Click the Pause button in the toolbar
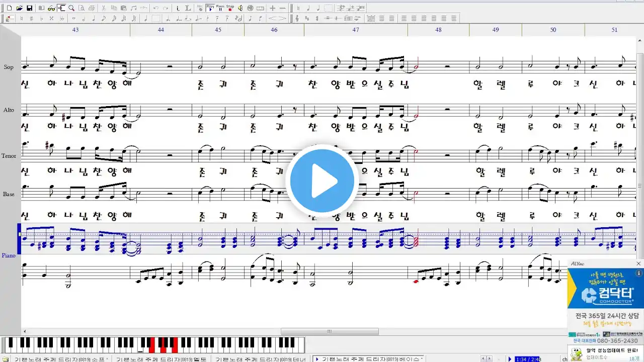Viewport: 644px width, 362px height. (220, 8)
